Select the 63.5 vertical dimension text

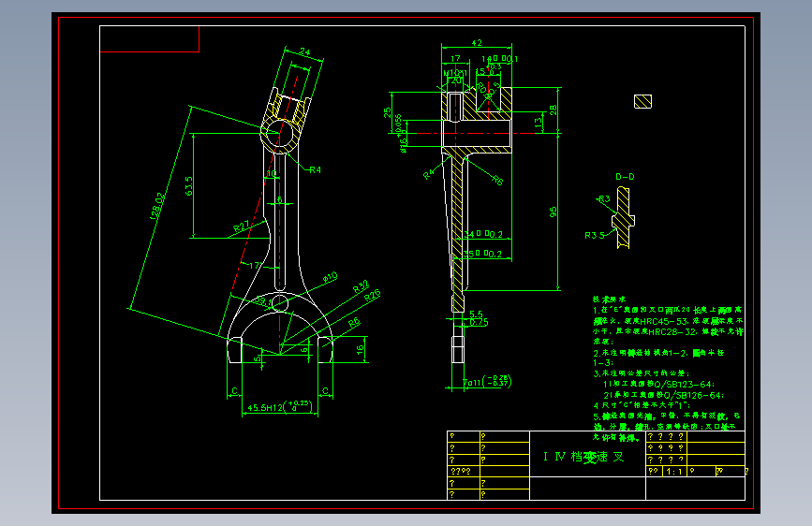188,186
